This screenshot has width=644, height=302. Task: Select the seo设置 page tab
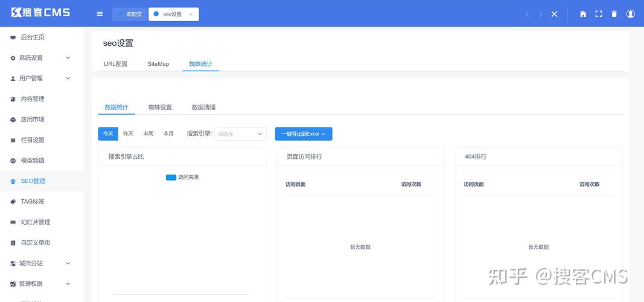pyautogui.click(x=173, y=14)
